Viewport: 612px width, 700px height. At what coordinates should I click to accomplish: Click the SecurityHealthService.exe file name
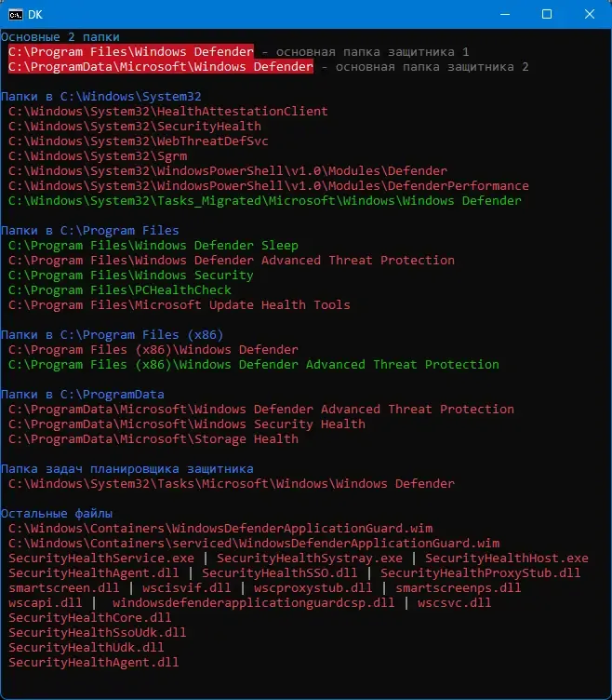click(101, 559)
